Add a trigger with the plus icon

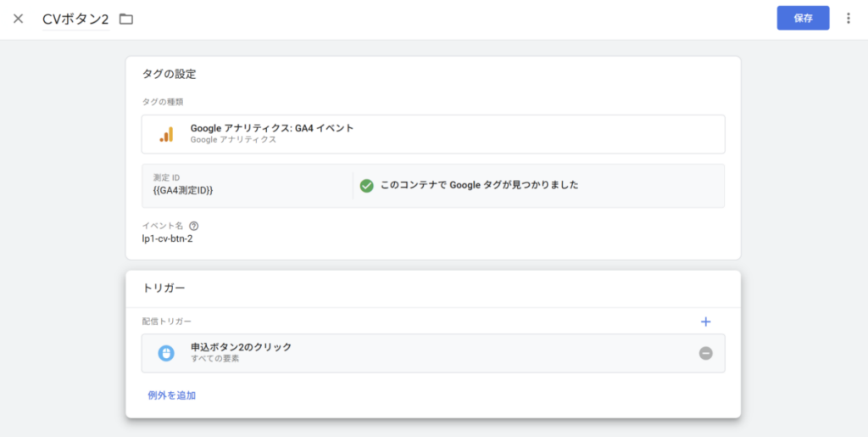tap(705, 322)
